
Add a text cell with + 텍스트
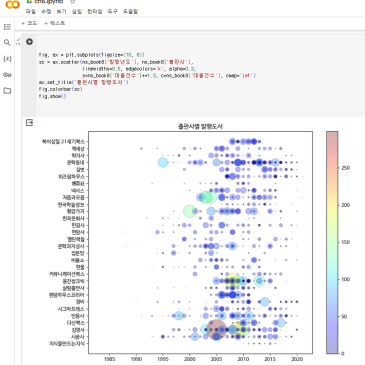click(54, 23)
